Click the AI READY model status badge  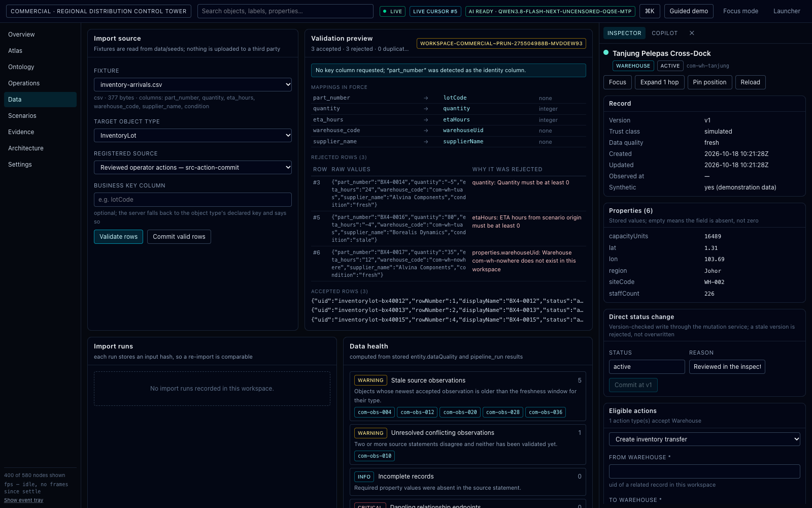[550, 11]
